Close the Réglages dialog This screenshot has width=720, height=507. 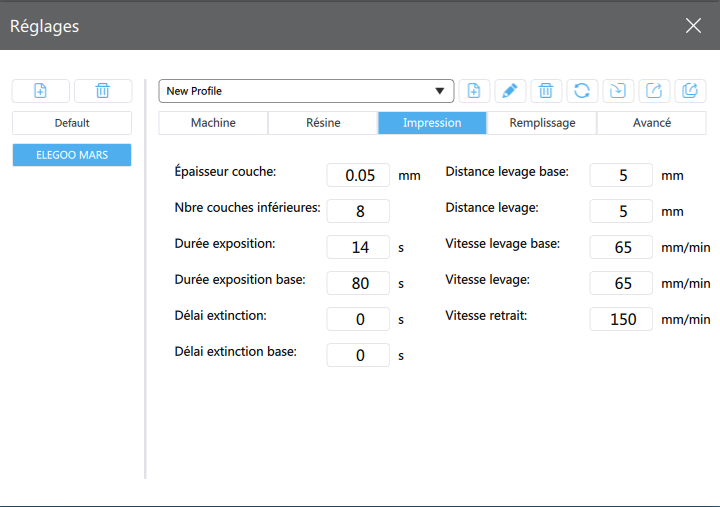point(693,26)
